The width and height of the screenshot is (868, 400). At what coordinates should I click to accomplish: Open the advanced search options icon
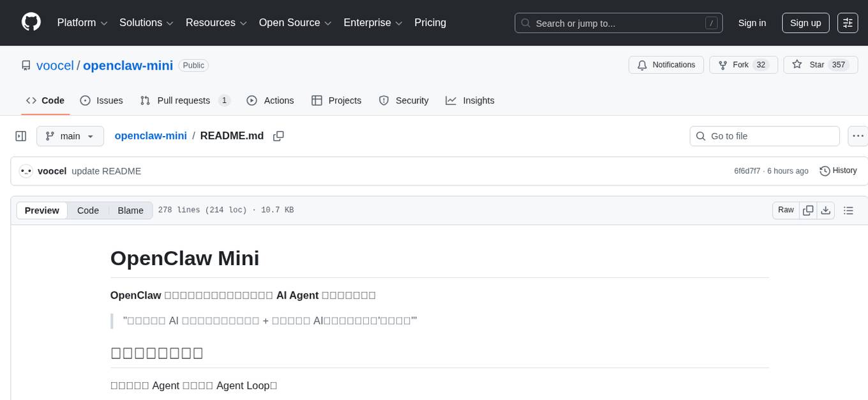[x=847, y=23]
